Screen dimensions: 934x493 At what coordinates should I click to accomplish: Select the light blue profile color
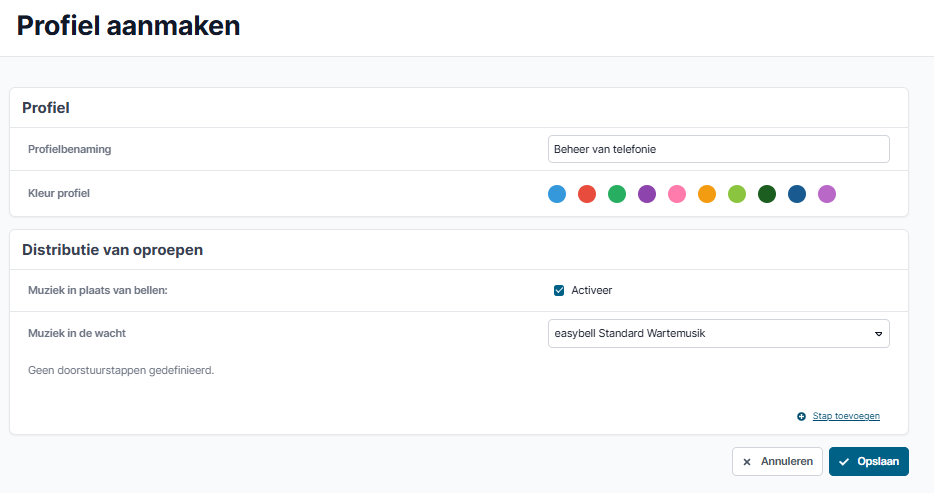click(x=557, y=194)
